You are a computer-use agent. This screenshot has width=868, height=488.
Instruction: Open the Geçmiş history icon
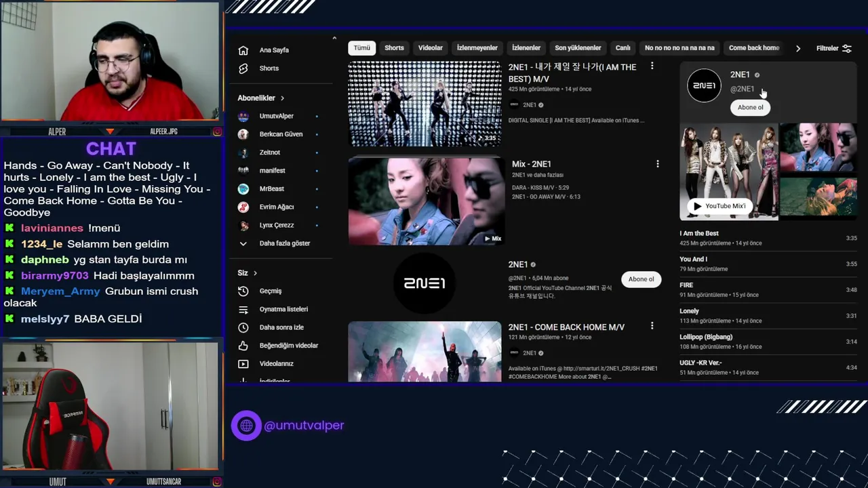[x=243, y=291]
